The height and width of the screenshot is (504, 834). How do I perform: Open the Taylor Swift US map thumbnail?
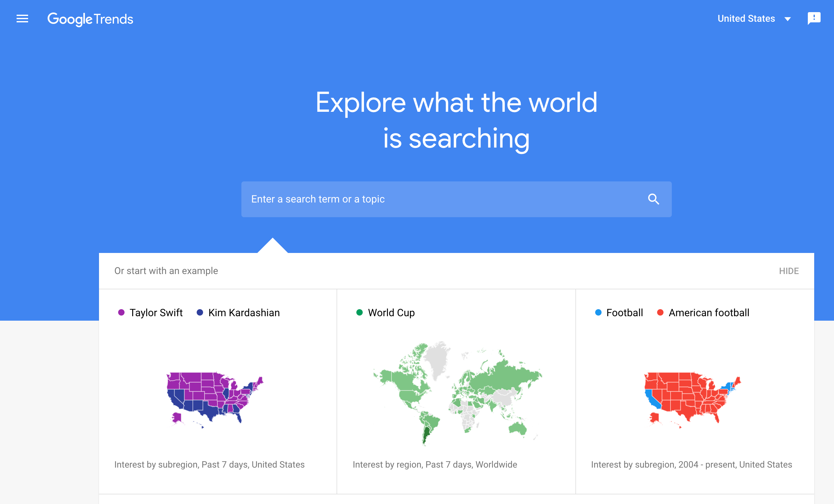(x=215, y=400)
